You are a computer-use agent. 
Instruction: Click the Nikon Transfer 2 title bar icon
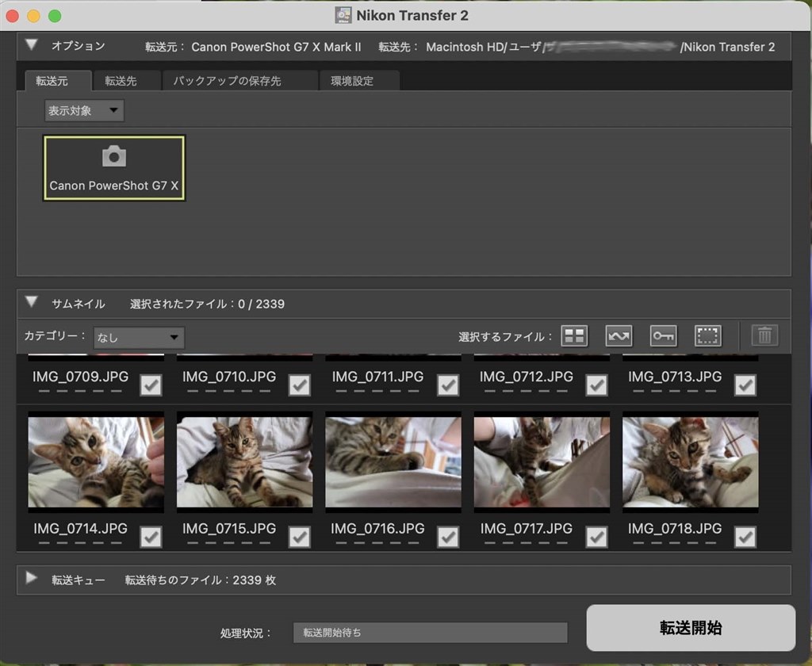tap(343, 15)
